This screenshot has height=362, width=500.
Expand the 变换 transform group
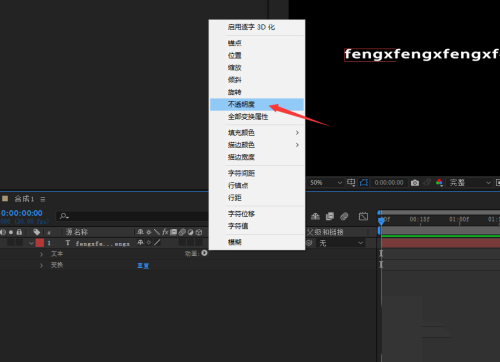[41, 265]
